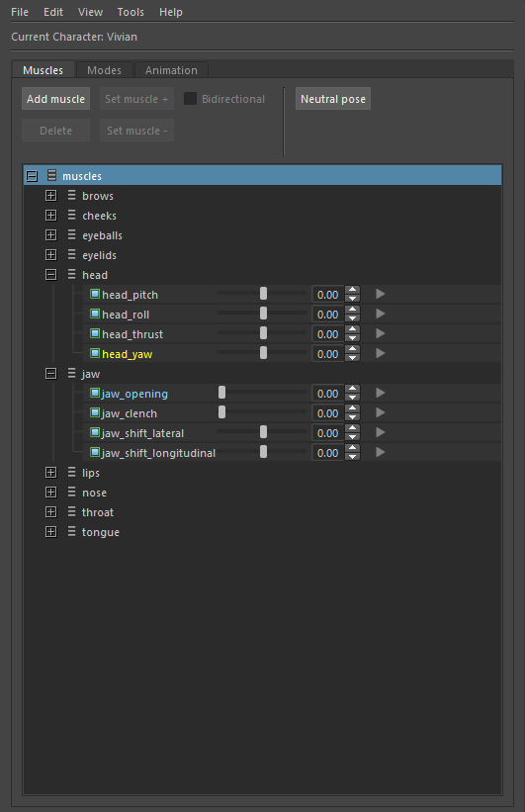
Task: Click the head_roll slider handle
Action: pyautogui.click(x=264, y=314)
